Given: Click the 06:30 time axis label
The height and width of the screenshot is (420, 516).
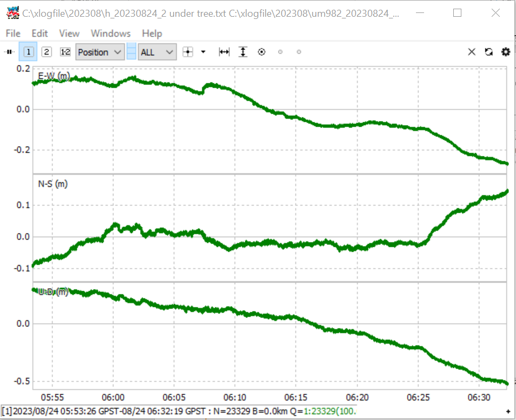Looking at the screenshot, I should tap(479, 397).
